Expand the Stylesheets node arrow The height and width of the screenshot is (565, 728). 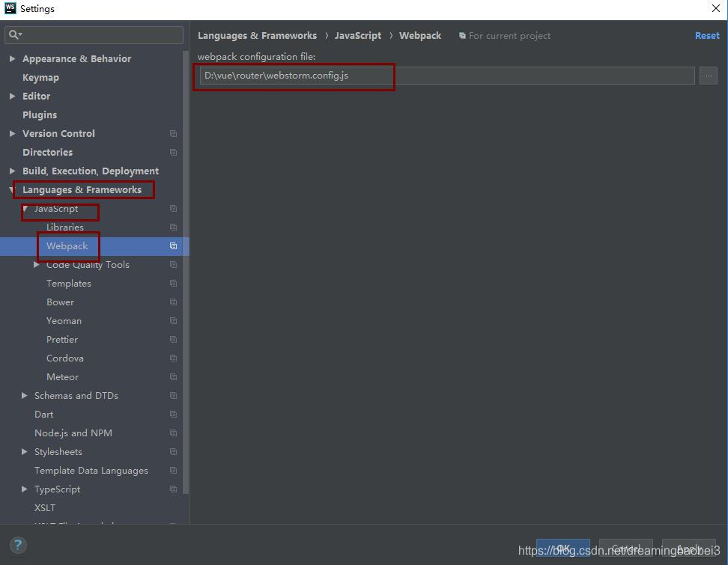pyautogui.click(x=24, y=452)
